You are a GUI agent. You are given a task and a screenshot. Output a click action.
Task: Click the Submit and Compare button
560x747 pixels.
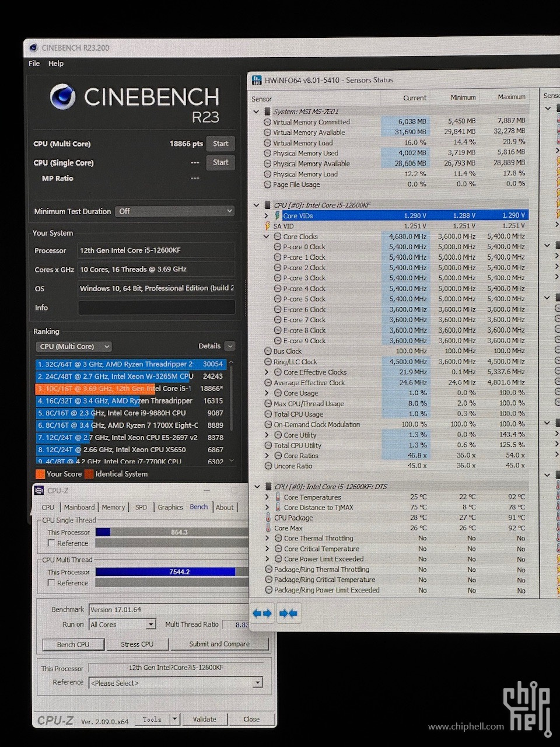[219, 644]
